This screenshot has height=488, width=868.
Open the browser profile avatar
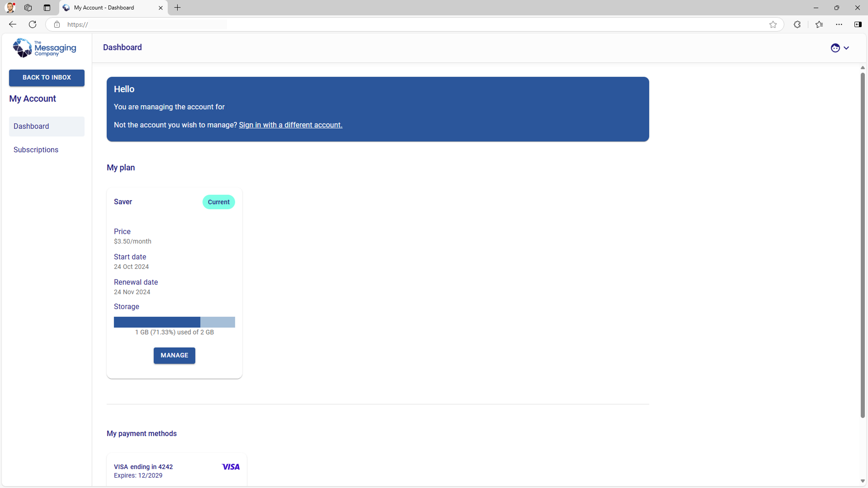pos(10,7)
